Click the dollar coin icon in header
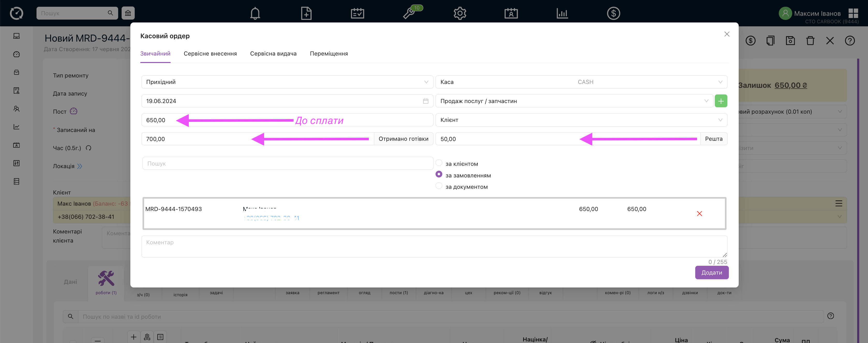This screenshot has width=868, height=343. pos(613,13)
